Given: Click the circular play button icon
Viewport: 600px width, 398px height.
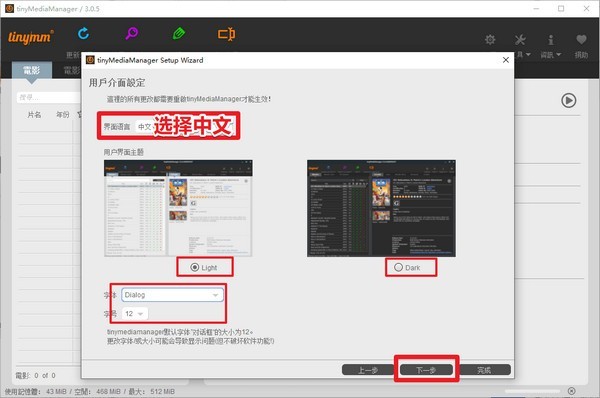Looking at the screenshot, I should [x=569, y=100].
